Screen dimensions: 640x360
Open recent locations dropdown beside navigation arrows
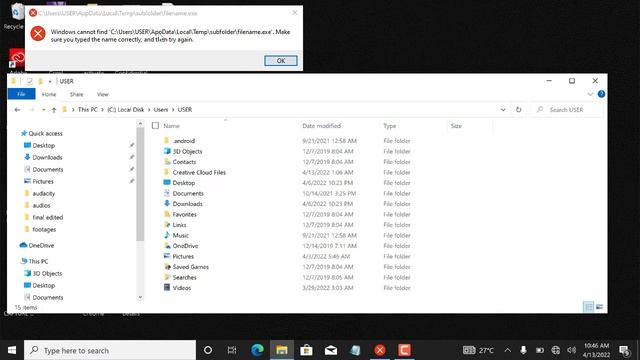pos(43,110)
